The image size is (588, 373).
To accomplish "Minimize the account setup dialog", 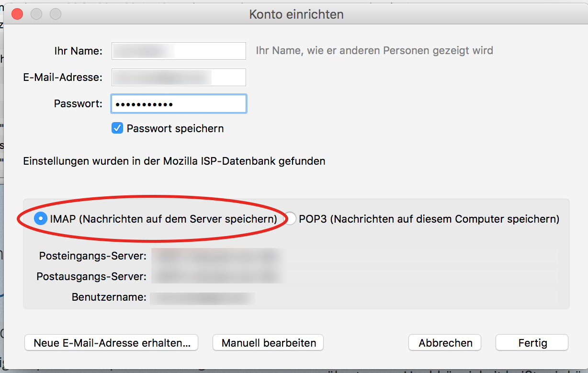I will [36, 14].
